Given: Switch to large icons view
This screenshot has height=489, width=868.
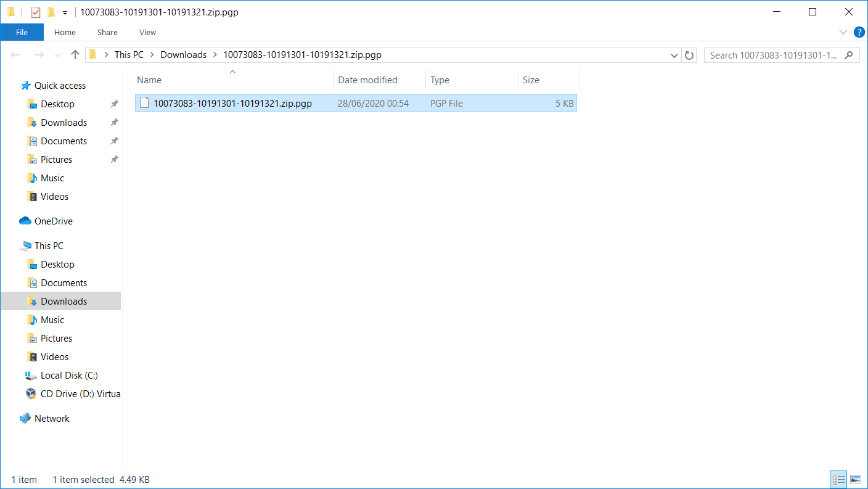Looking at the screenshot, I should click(855, 479).
